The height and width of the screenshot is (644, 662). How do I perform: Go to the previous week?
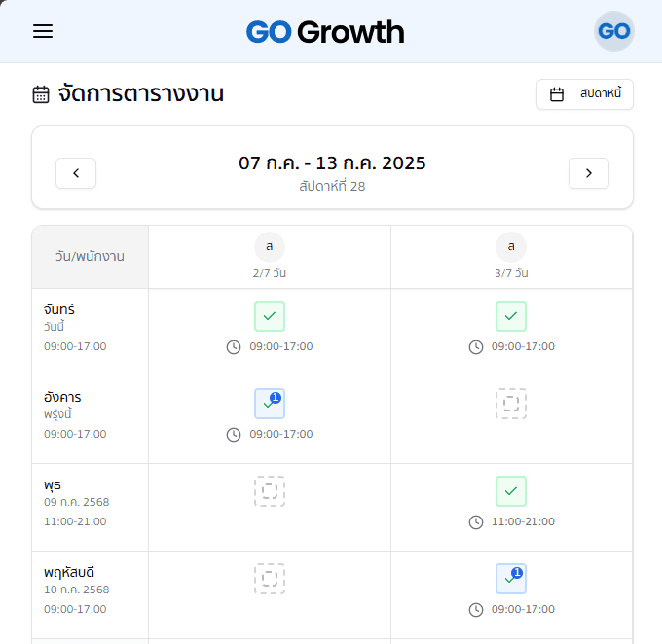tap(76, 173)
